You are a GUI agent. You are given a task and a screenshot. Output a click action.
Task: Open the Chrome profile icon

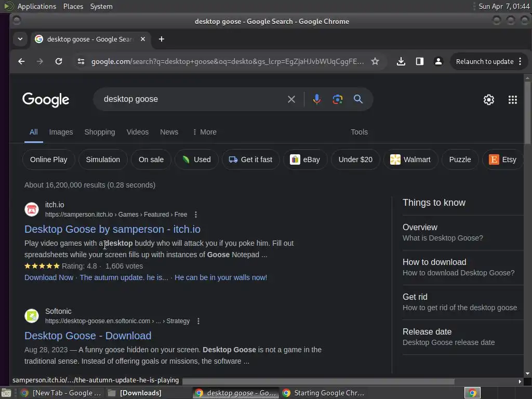pyautogui.click(x=438, y=61)
